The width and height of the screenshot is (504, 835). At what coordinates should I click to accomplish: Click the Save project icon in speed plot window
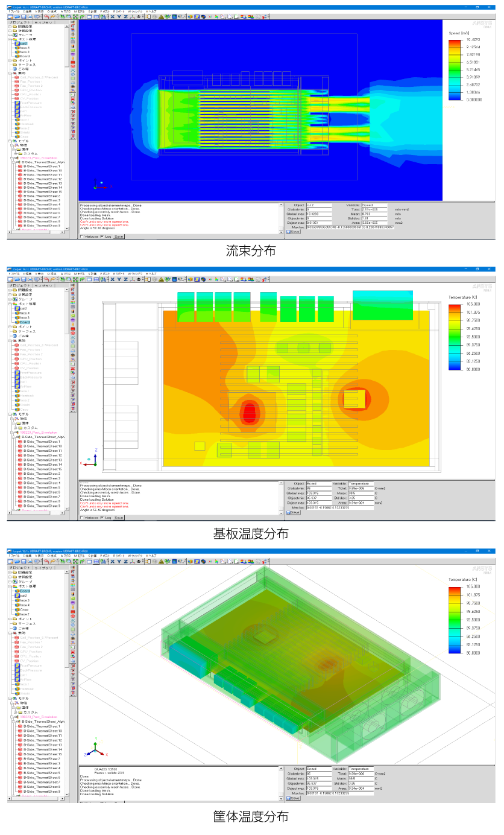23,16
